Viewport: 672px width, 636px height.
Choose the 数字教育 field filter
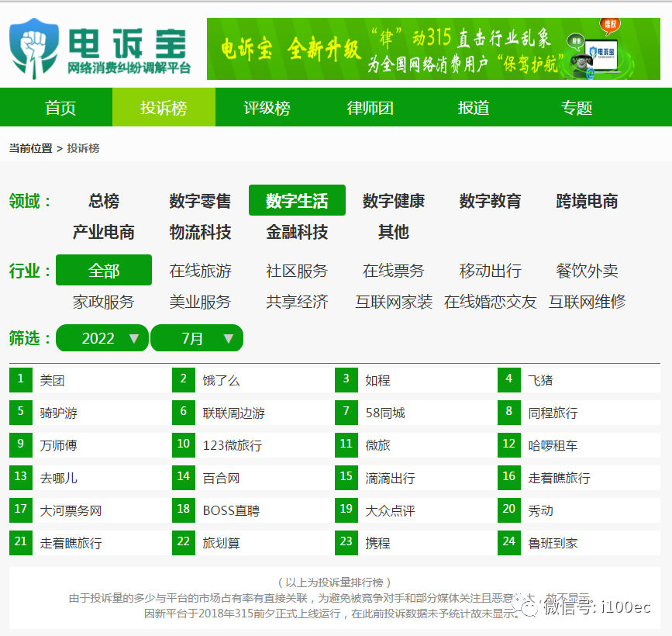point(491,201)
